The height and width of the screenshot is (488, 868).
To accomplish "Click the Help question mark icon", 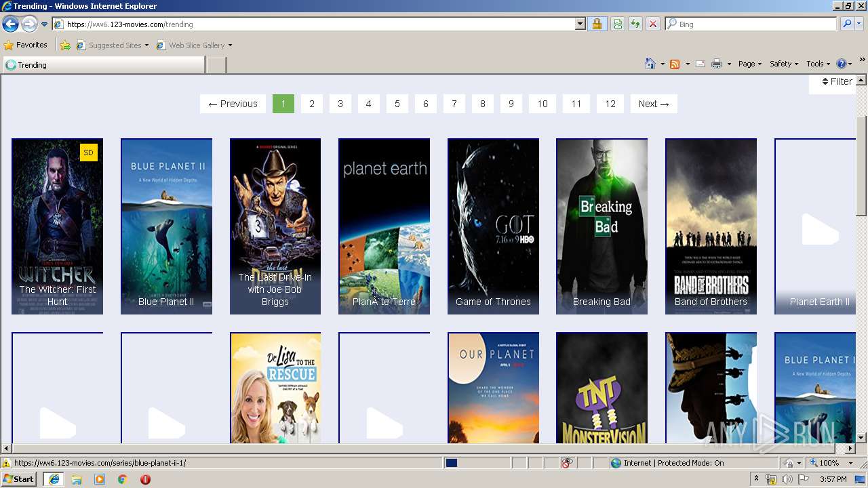I will [842, 64].
